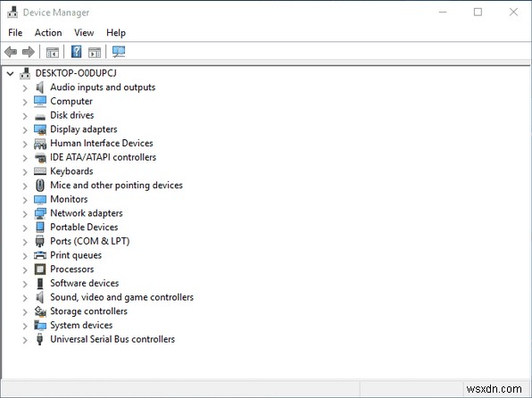Click the Human Interface Devices icon
Viewport: 532px width, 398px height.
pos(40,144)
